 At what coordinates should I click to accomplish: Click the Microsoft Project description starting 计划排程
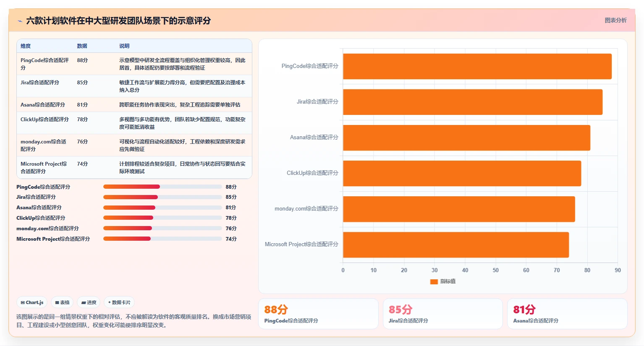[182, 167]
